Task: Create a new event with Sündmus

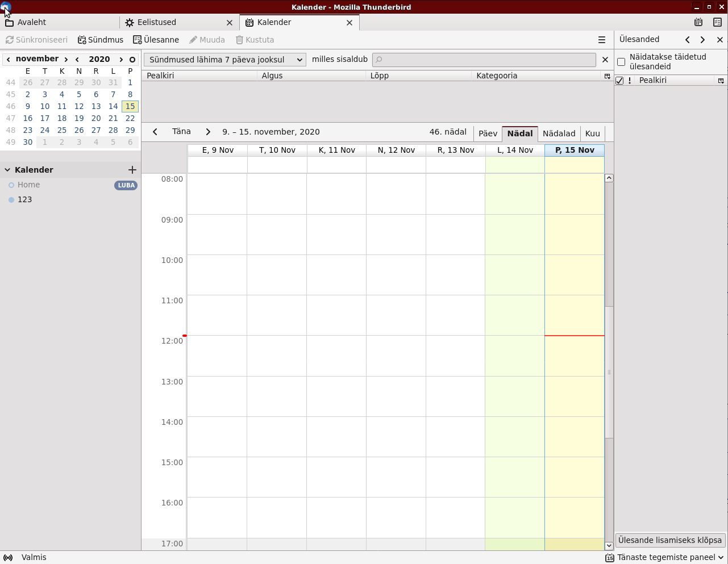Action: [101, 40]
